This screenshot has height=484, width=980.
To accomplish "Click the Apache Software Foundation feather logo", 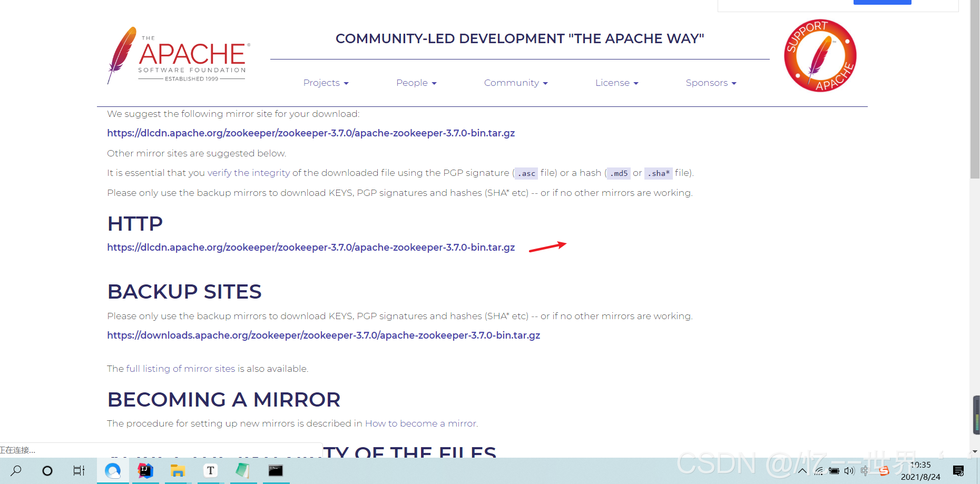I will pyautogui.click(x=179, y=56).
